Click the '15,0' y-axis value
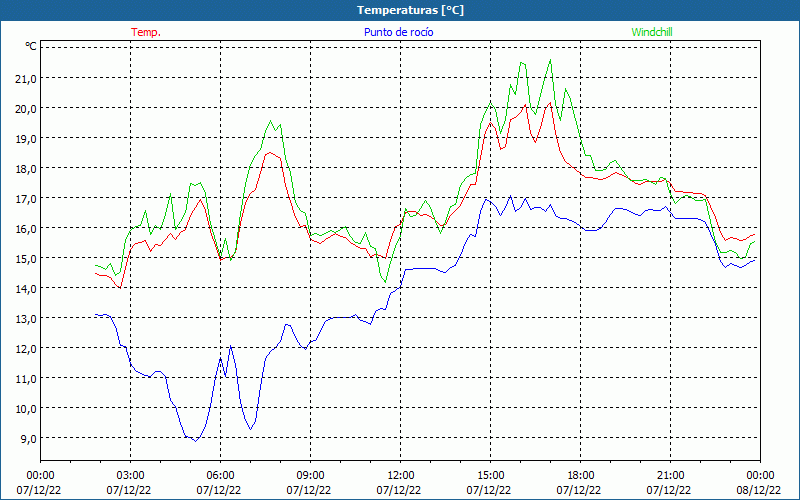This screenshot has width=800, height=500. click(x=27, y=258)
